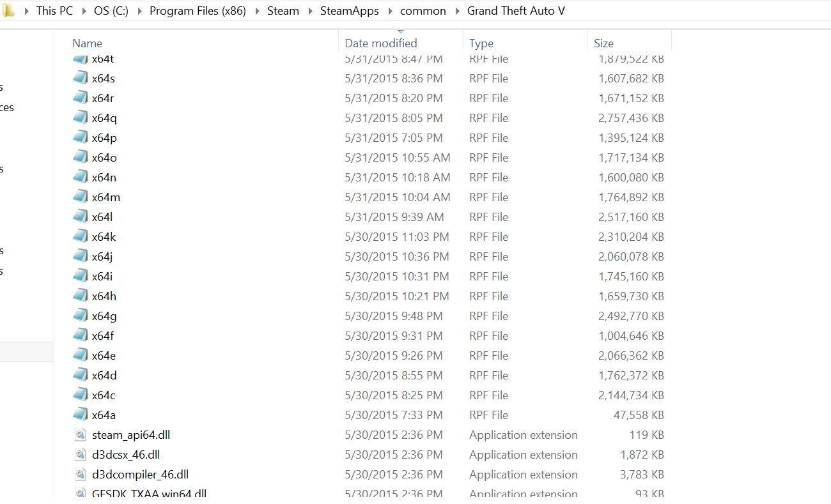Select the x64d file icon

tap(80, 375)
